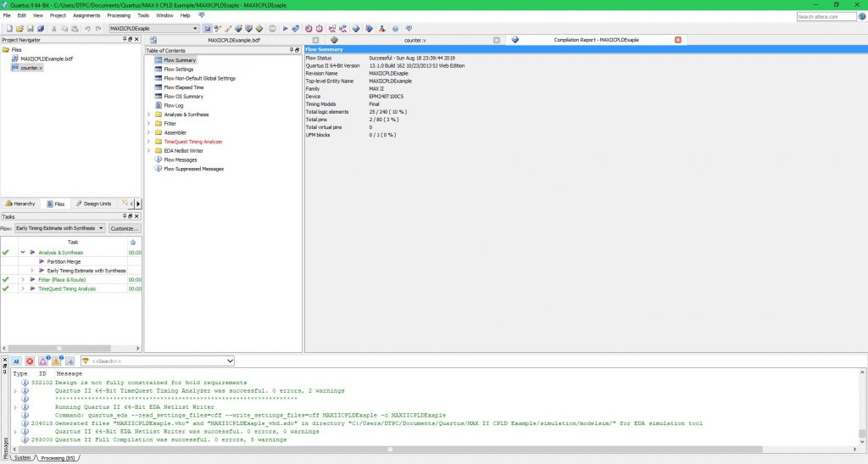This screenshot has width=868, height=464.
Task: Click the navigator tabs scroll-right arrow
Action: point(138,204)
